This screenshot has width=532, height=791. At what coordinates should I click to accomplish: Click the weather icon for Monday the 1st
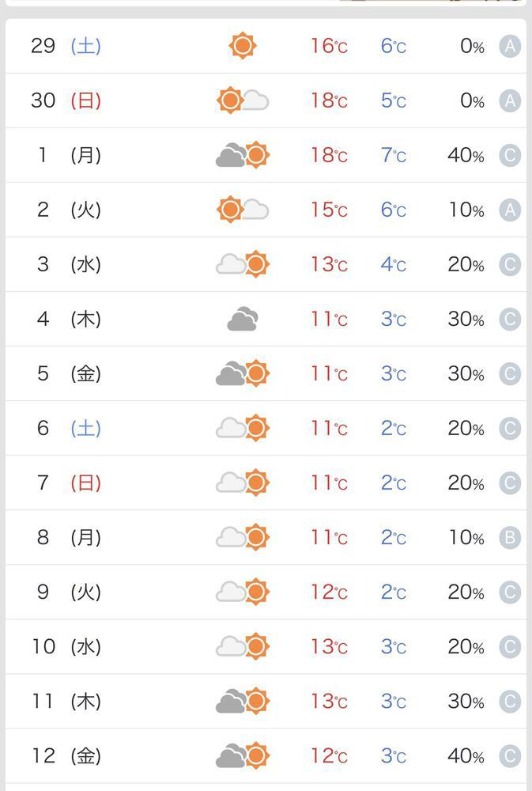click(243, 155)
